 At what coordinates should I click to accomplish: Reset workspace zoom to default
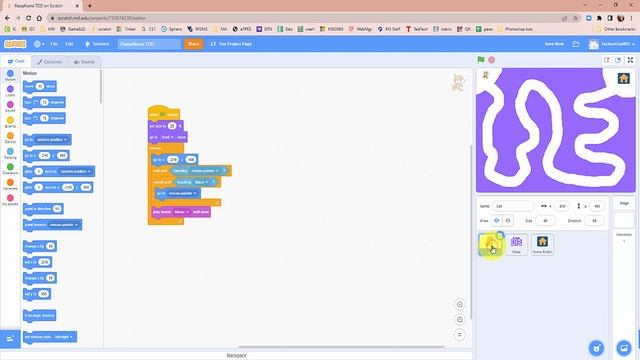(460, 335)
